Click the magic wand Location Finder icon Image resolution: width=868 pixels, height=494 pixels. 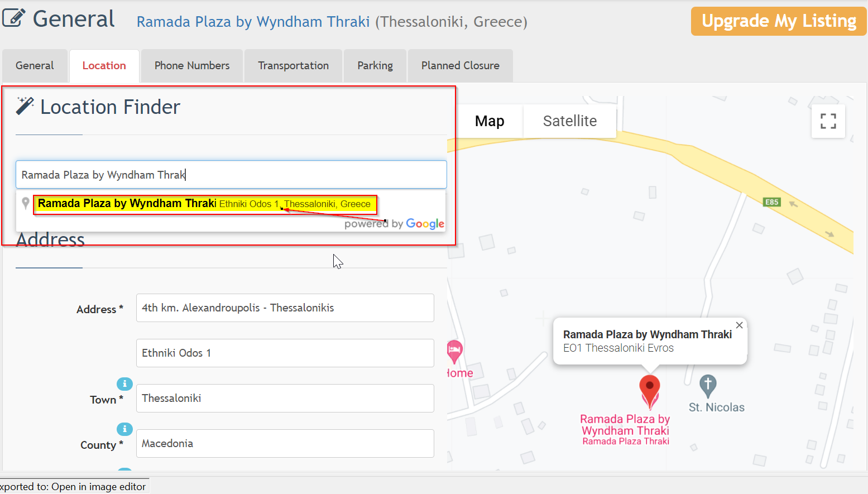pyautogui.click(x=25, y=105)
